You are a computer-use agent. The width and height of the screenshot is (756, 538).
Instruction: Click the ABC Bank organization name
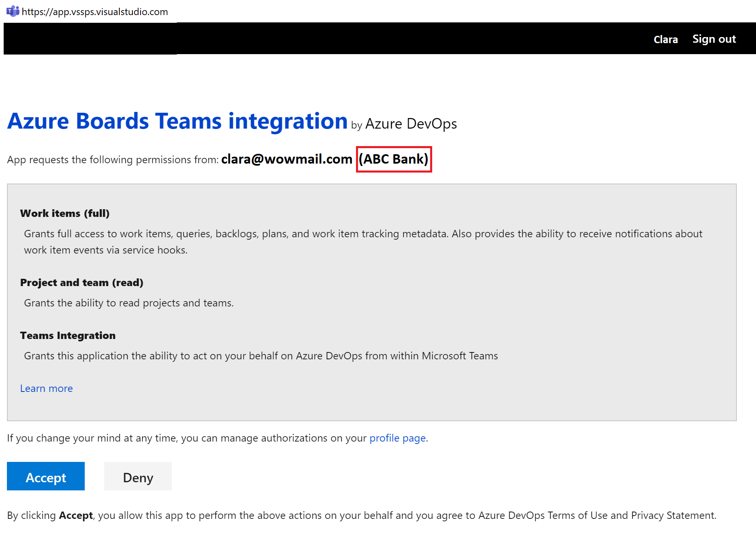tap(393, 159)
